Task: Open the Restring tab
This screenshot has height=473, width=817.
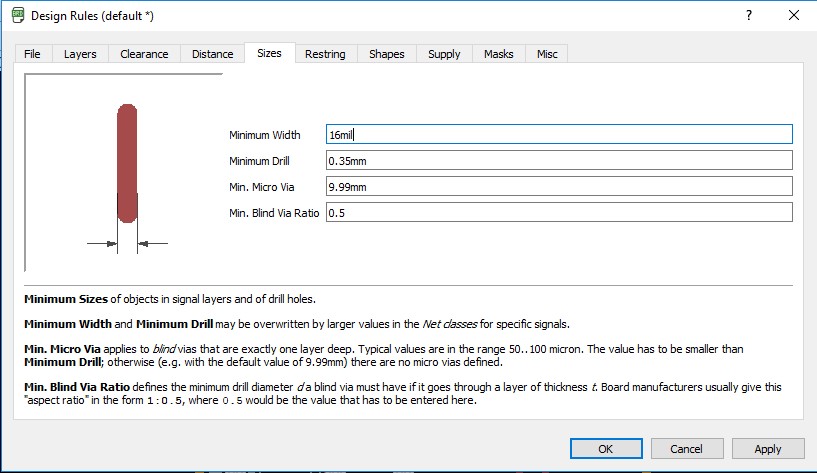Action: [x=325, y=54]
